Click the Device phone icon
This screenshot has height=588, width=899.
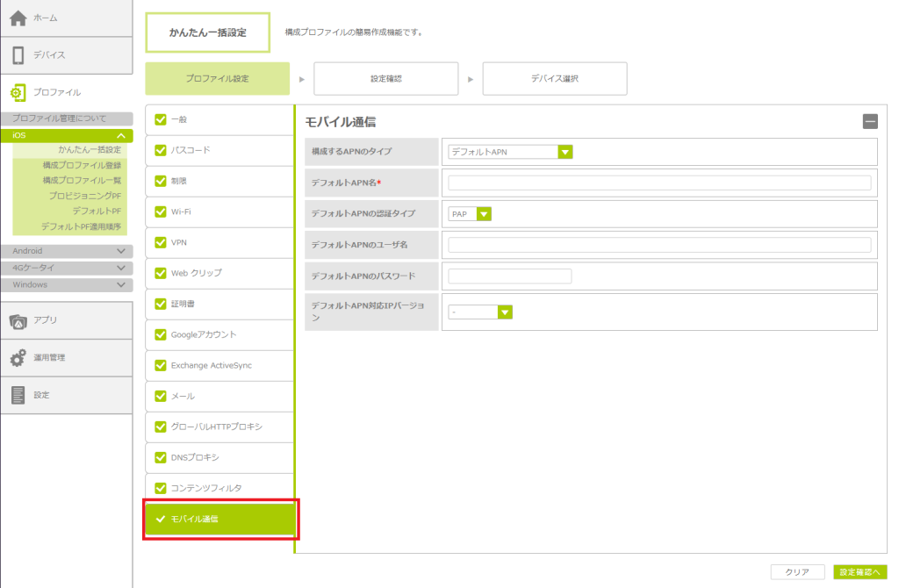coord(18,55)
